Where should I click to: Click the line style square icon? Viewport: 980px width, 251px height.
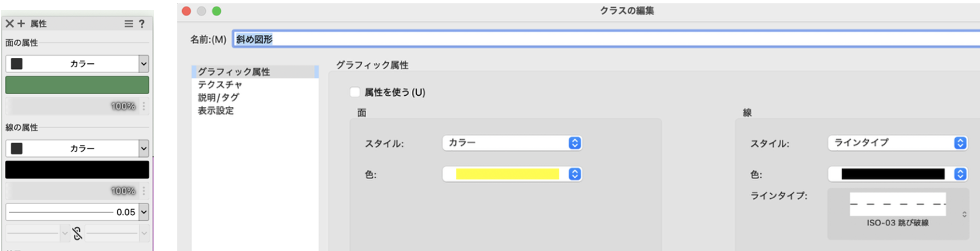[17, 149]
